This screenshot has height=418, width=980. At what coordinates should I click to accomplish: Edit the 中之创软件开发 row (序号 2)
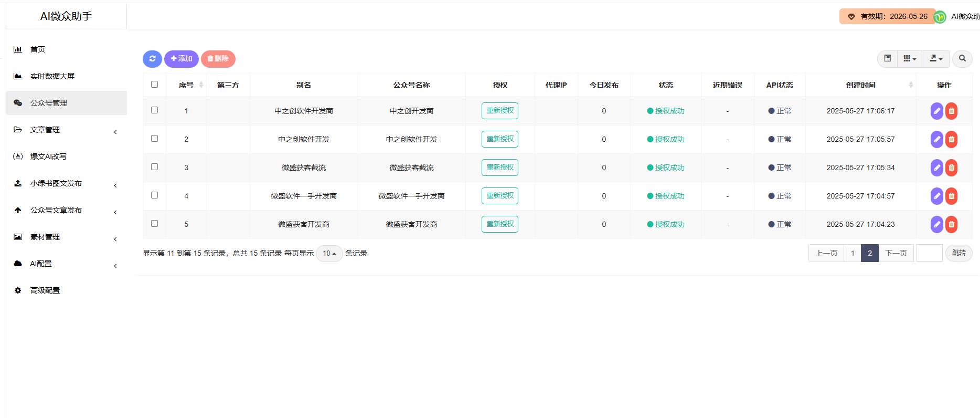click(x=936, y=139)
